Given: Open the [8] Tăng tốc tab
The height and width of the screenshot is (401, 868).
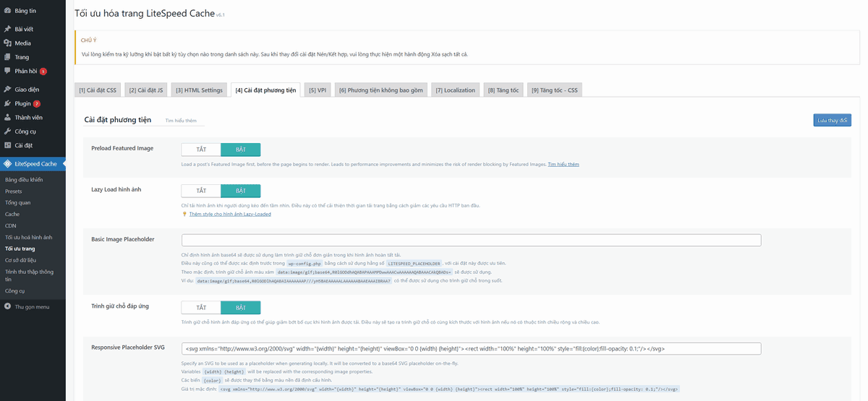Looking at the screenshot, I should (x=503, y=90).
